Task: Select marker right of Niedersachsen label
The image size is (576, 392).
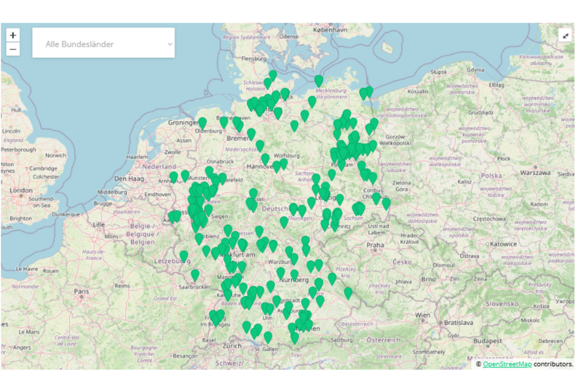Action: pyautogui.click(x=260, y=145)
